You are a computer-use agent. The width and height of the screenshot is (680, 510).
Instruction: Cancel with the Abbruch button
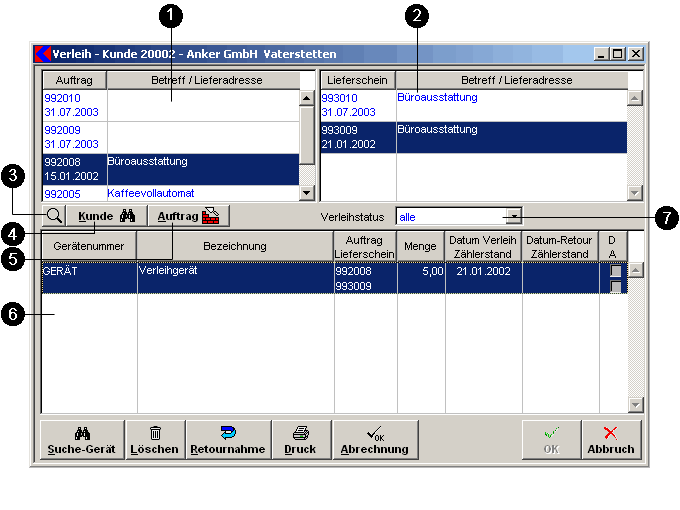pos(610,440)
